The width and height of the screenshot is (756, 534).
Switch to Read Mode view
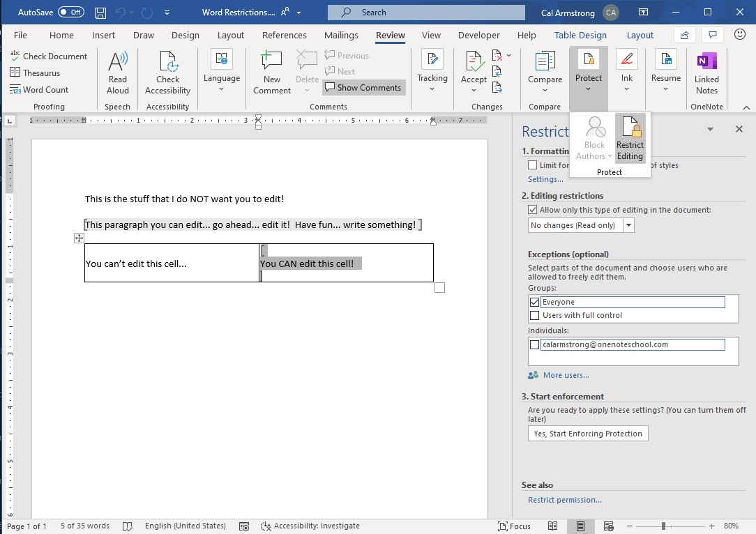pyautogui.click(x=552, y=526)
